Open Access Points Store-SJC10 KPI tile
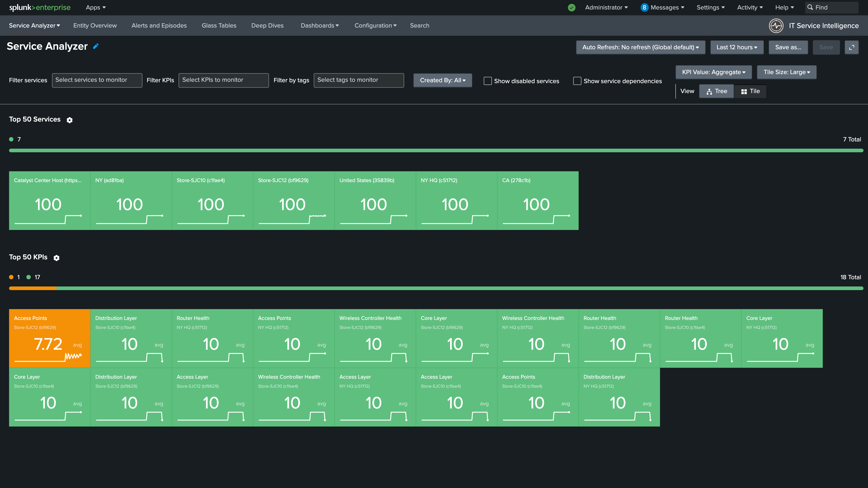868x488 pixels. coord(538,397)
